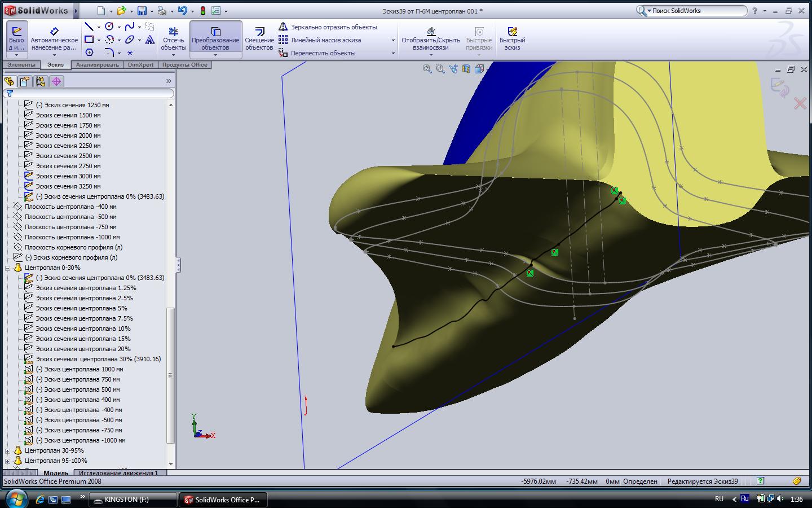
Task: Click Зеркально отразить объекты
Action: [333, 27]
